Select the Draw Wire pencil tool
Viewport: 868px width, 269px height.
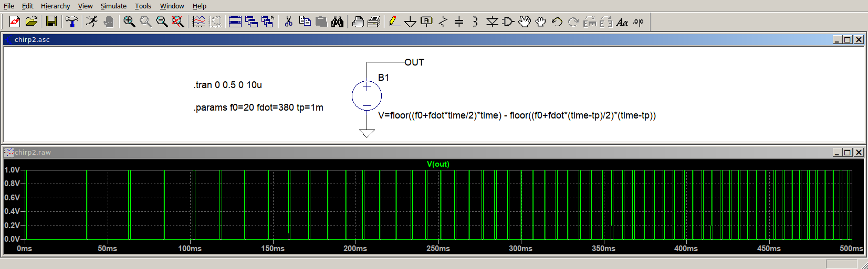tap(394, 21)
